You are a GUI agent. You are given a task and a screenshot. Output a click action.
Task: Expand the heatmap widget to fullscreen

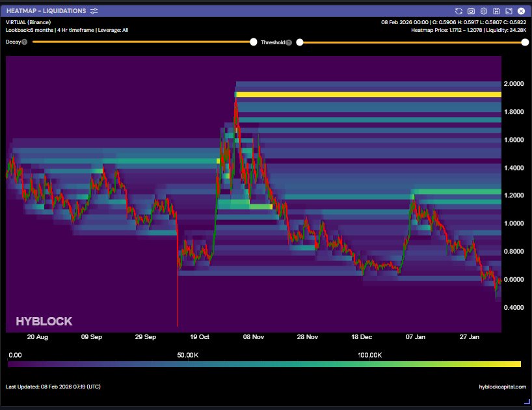click(x=509, y=11)
